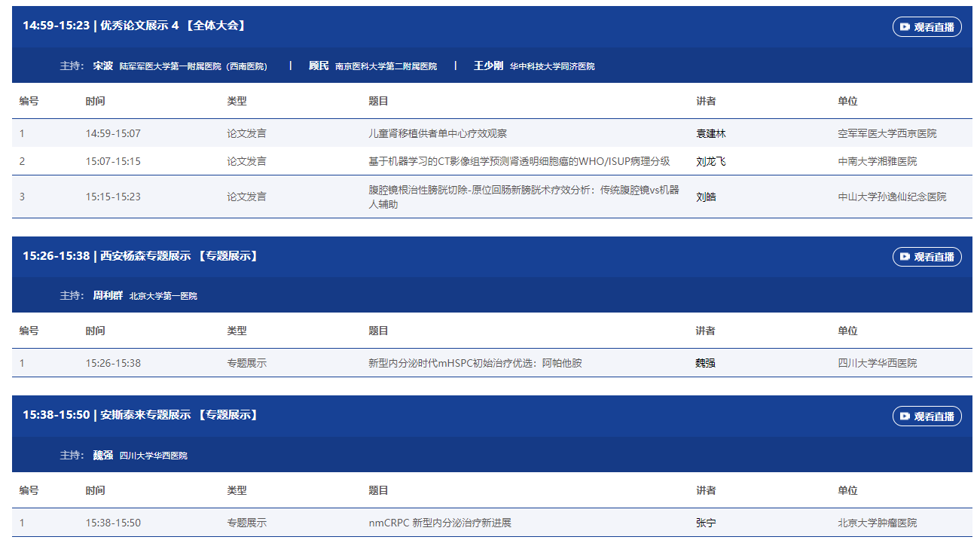Screen dimensions: 980x546
Task: Click 专题展示 type in 张宁 row
Action: point(247,523)
